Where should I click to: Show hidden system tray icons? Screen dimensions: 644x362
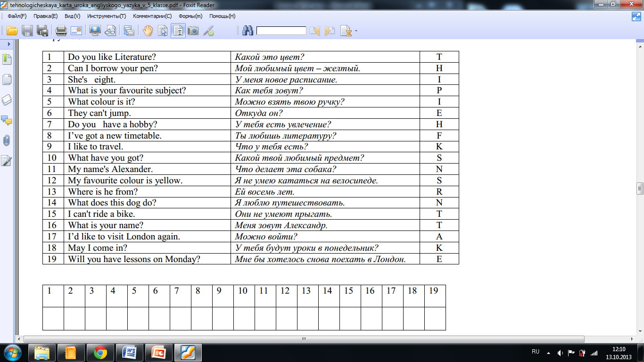548,353
